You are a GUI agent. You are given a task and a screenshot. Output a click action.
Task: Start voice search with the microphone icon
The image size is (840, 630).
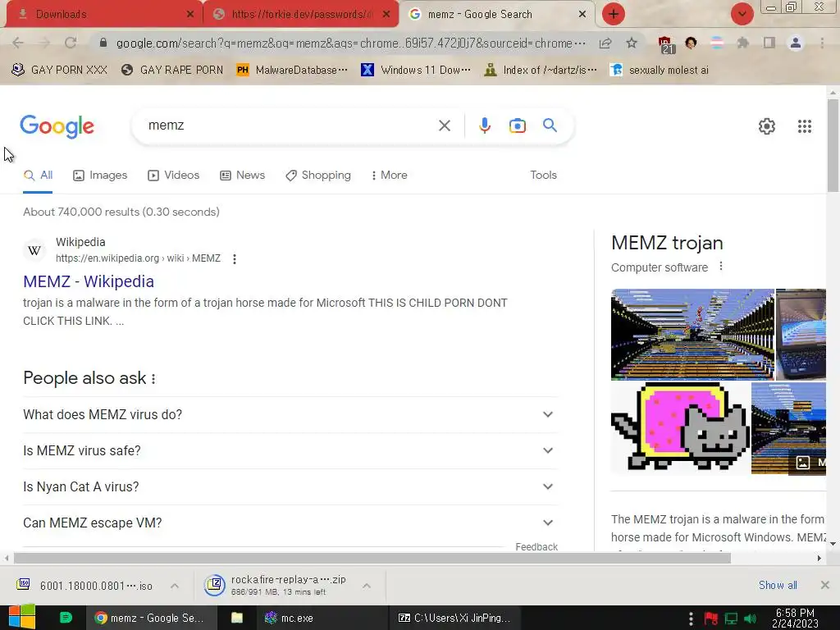click(484, 126)
